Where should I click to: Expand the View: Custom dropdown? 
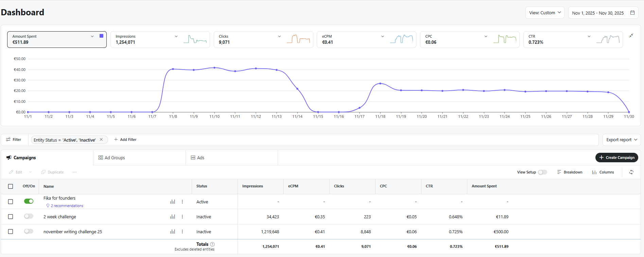coord(545,13)
